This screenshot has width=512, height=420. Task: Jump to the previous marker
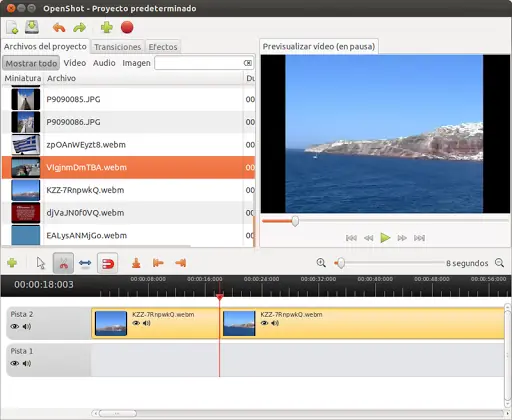pos(158,263)
